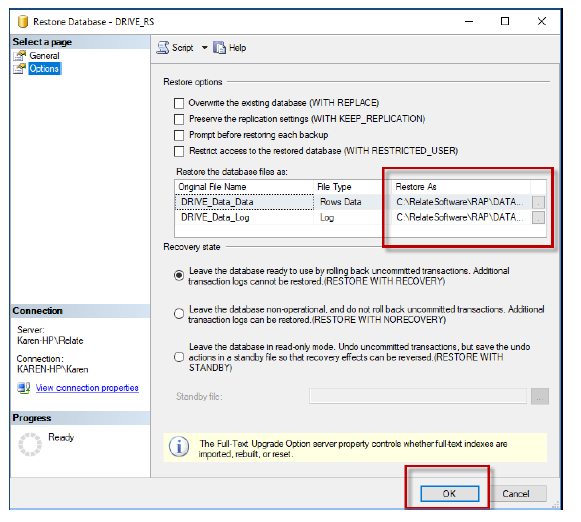Choose RESTORE WITH NORECOVERY radio option
The image size is (581, 522).
(179, 314)
